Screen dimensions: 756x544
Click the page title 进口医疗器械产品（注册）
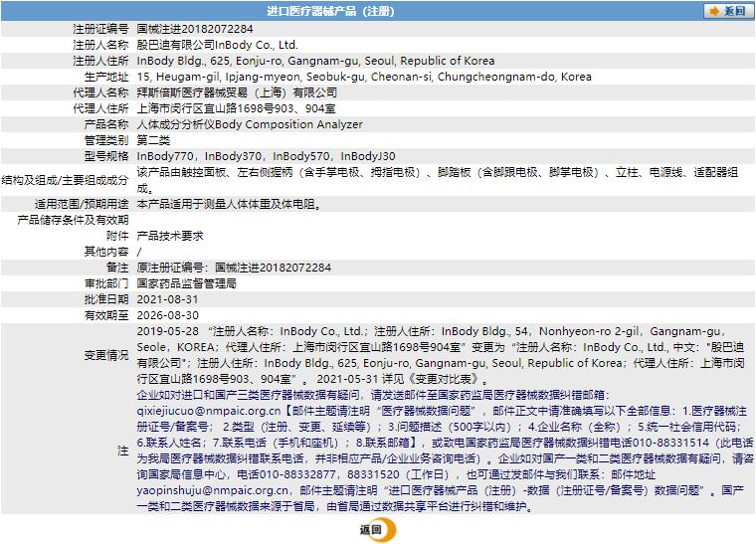(330, 11)
